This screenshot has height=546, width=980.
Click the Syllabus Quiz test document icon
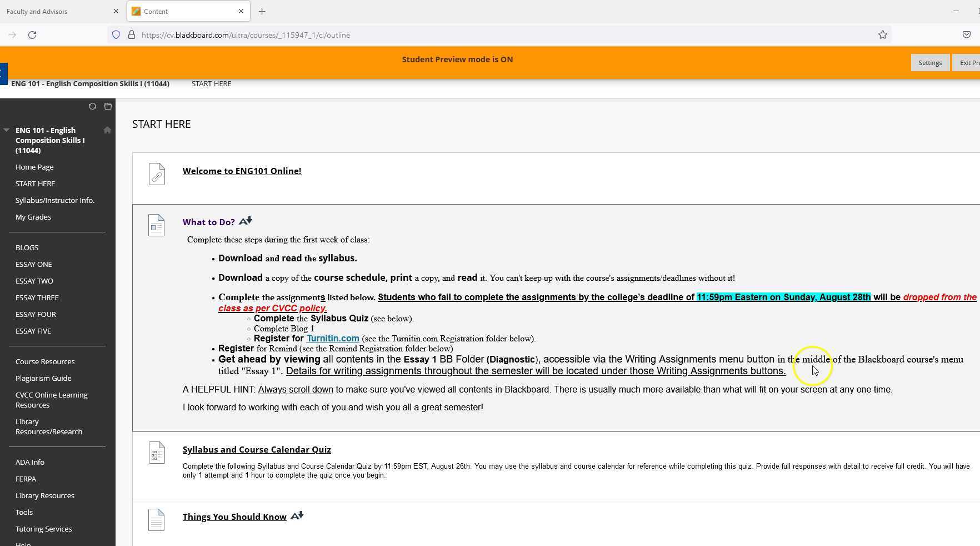(x=157, y=453)
